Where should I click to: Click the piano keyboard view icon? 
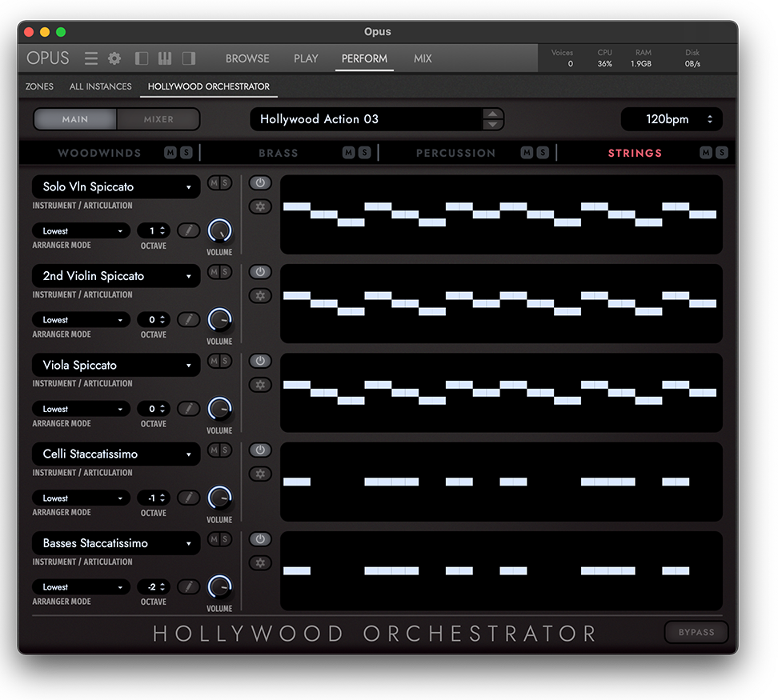[x=165, y=58]
